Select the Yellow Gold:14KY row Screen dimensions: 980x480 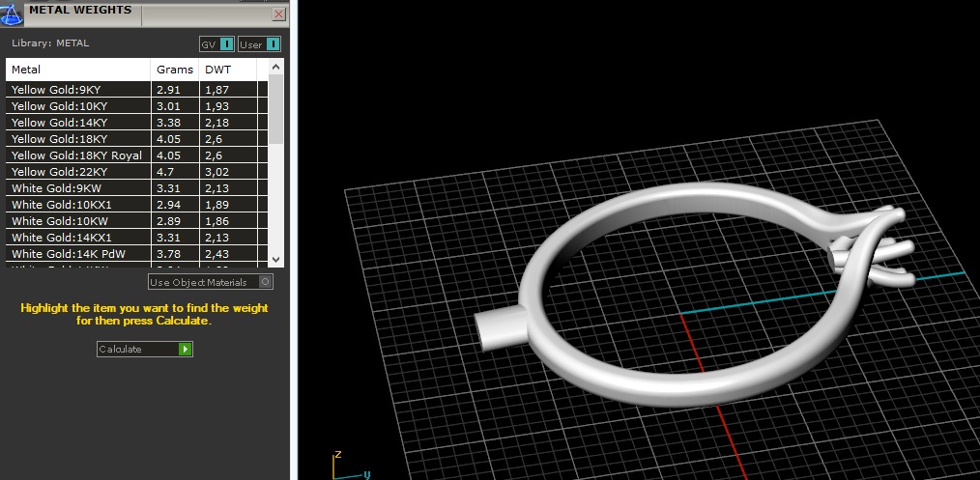tap(137, 123)
